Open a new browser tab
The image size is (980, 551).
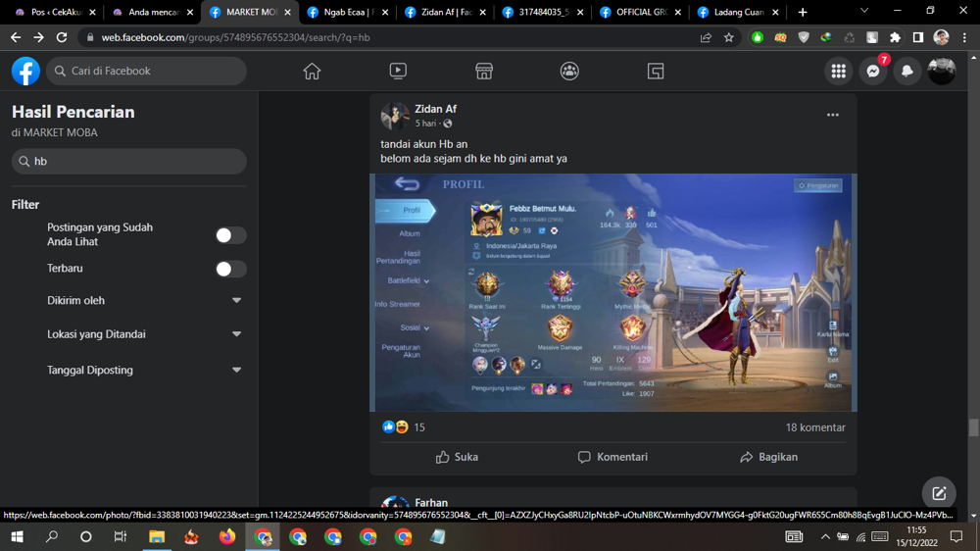click(803, 12)
